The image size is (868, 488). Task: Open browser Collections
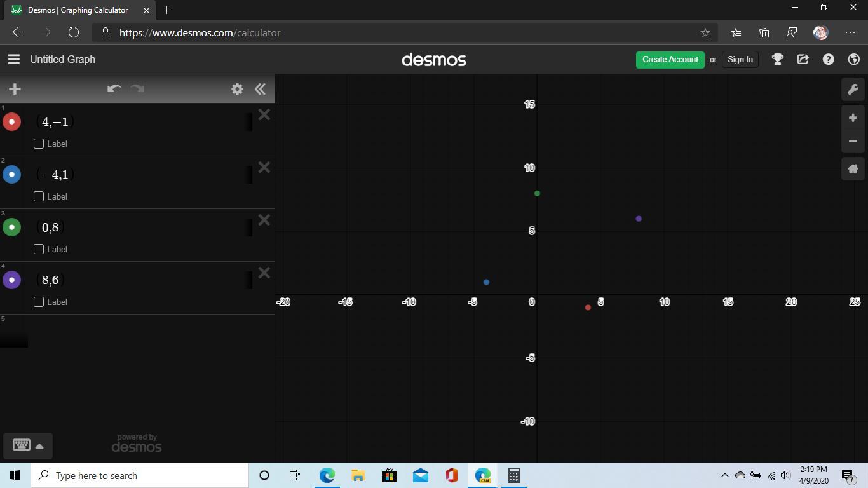pyautogui.click(x=764, y=32)
